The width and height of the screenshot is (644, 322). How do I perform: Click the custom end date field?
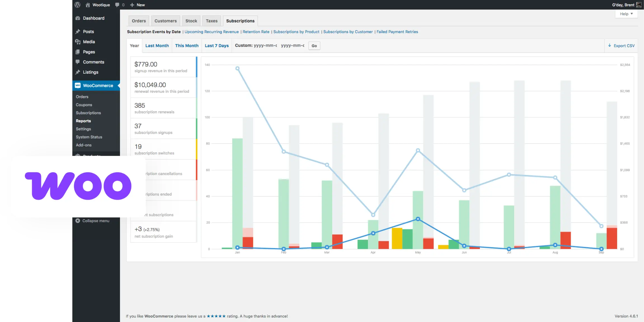[292, 45]
